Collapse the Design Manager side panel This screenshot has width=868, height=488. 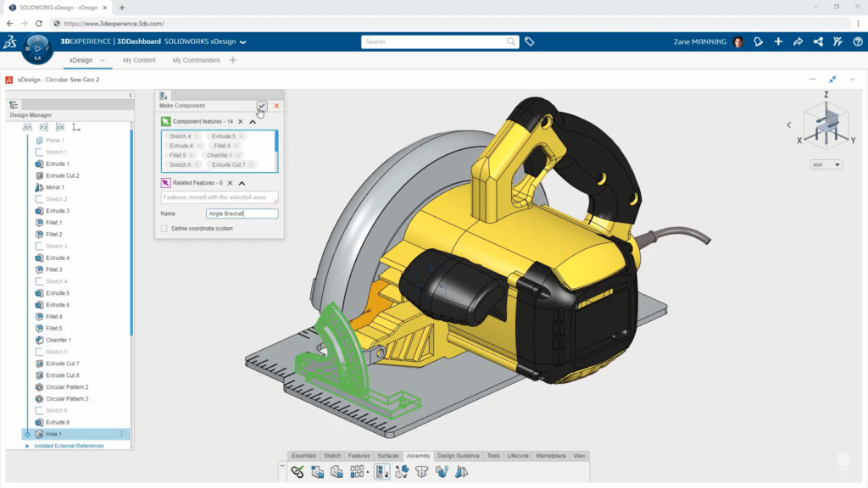[131, 95]
